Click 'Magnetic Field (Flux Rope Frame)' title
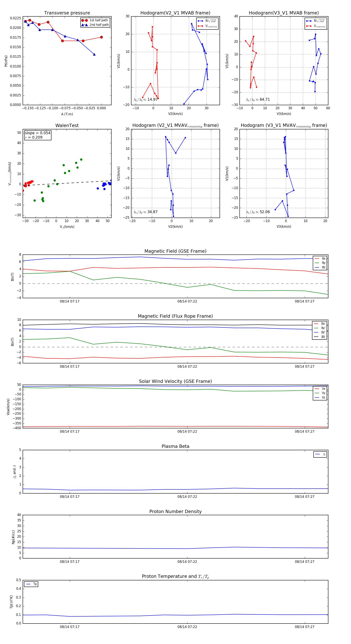 click(x=175, y=316)
